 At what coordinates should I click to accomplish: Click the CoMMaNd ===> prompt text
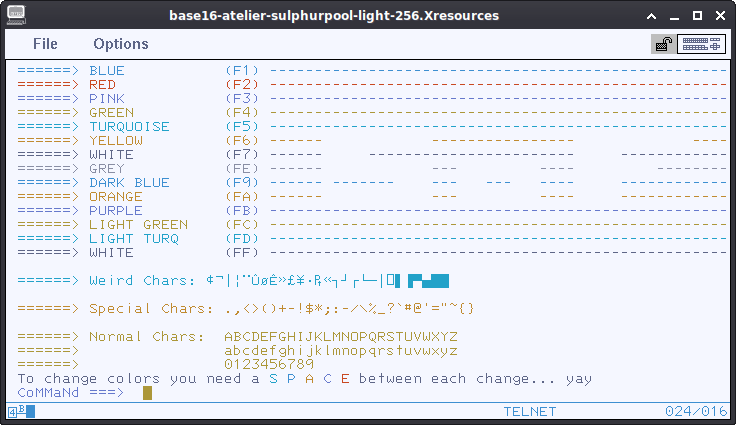click(x=71, y=393)
